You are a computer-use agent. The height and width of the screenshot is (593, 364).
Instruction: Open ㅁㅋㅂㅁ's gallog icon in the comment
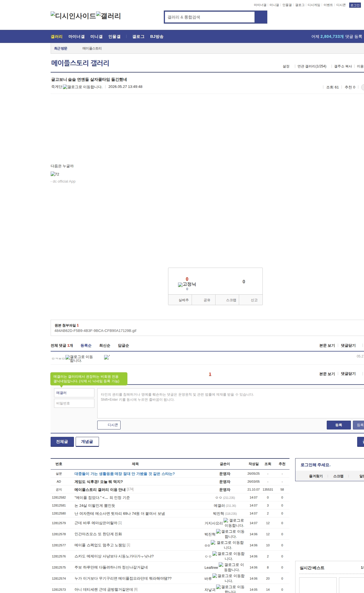point(79,358)
